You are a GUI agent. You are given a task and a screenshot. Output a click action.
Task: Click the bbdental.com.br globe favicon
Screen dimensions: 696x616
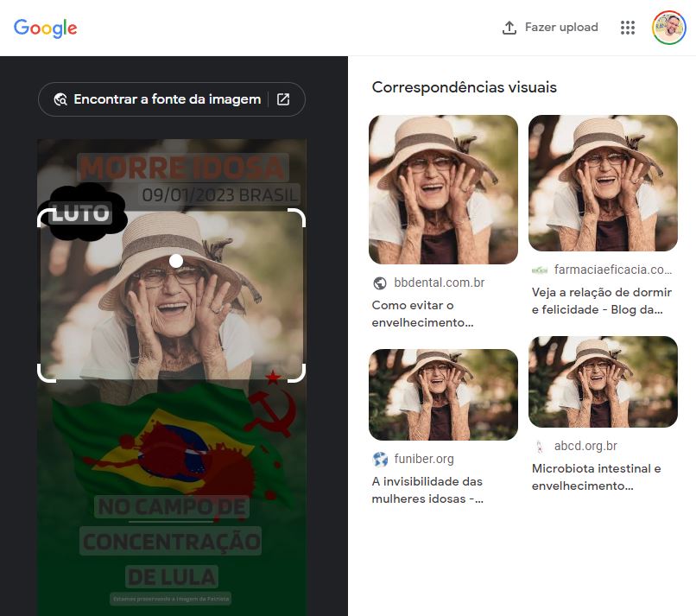pos(379,283)
